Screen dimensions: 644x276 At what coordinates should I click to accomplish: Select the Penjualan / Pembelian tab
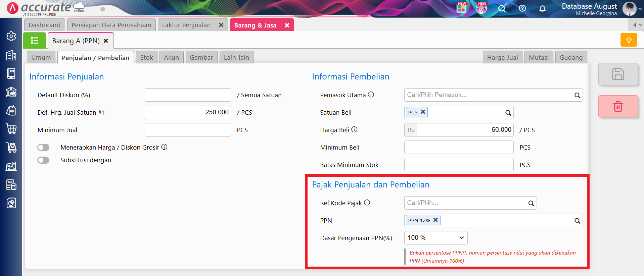[96, 58]
